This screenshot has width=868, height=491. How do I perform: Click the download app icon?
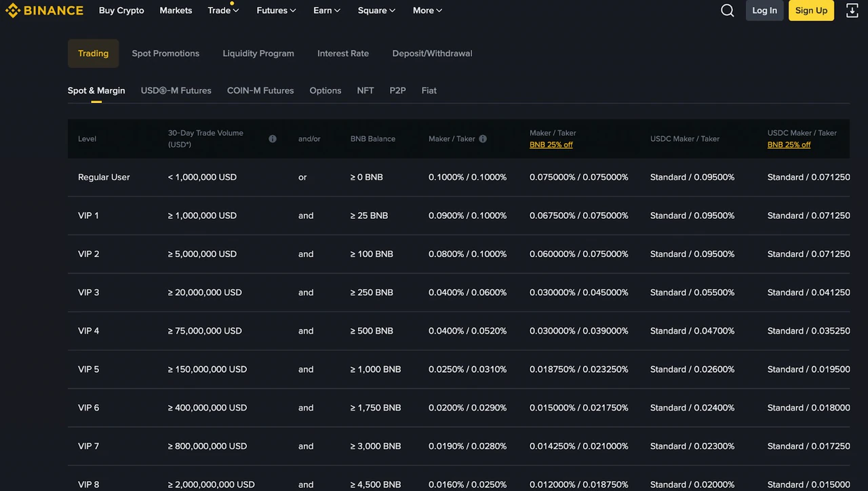pyautogui.click(x=852, y=10)
